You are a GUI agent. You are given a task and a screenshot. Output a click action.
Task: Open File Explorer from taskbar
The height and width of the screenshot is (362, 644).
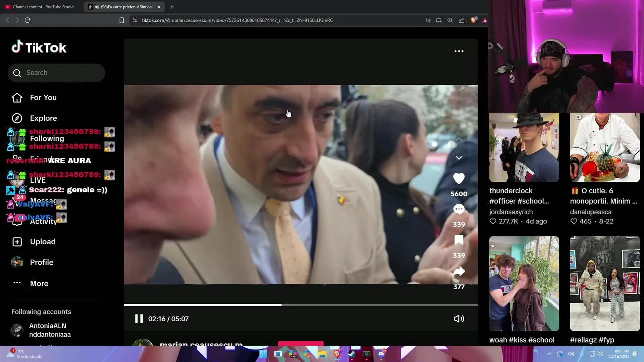coord(322,354)
